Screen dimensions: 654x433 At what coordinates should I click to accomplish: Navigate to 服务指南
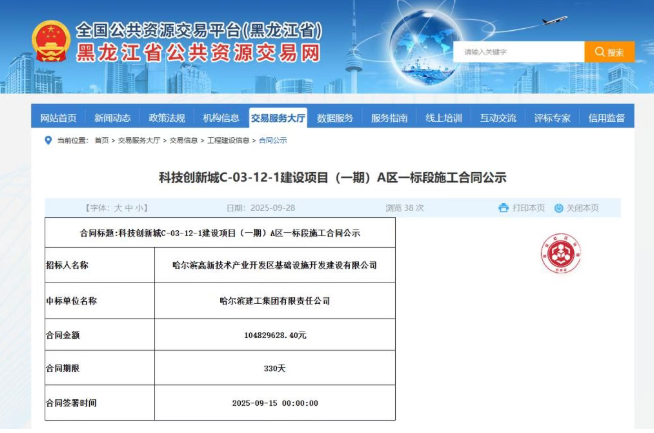[389, 118]
